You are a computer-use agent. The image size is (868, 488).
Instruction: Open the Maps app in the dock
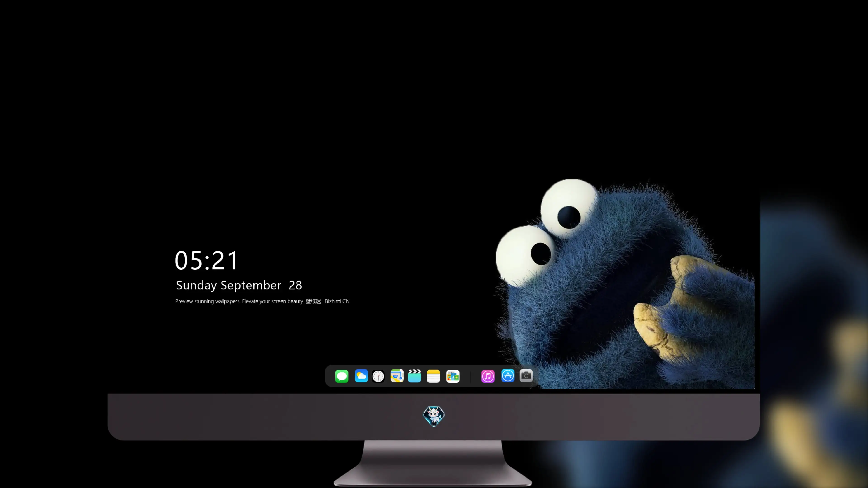tap(397, 376)
